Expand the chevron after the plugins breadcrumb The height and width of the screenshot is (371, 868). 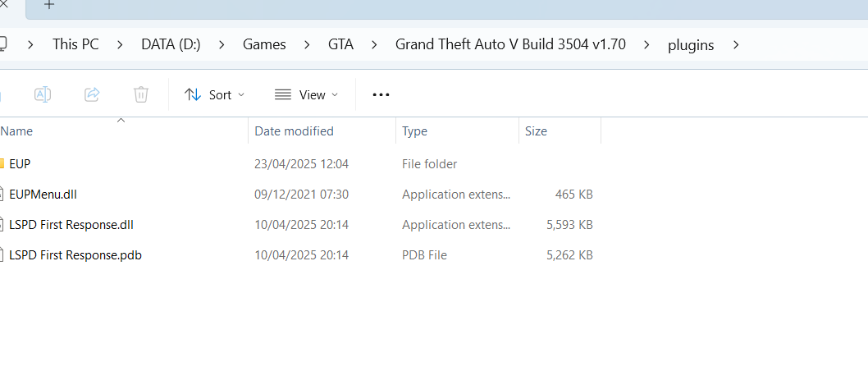coord(735,44)
